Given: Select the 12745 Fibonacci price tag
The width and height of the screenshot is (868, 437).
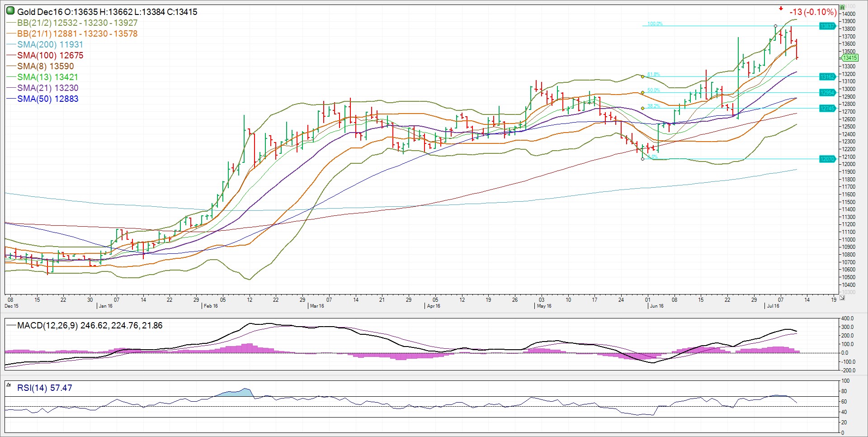Looking at the screenshot, I should pos(827,109).
